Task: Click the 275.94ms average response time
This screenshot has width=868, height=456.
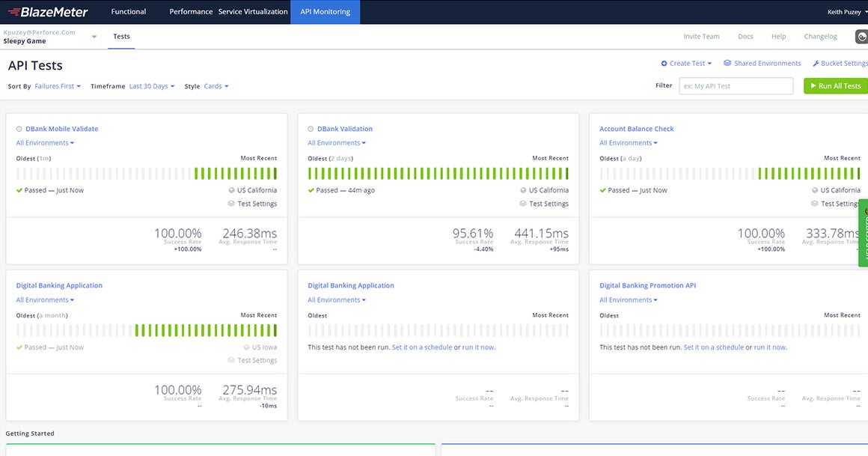Action: (x=249, y=390)
